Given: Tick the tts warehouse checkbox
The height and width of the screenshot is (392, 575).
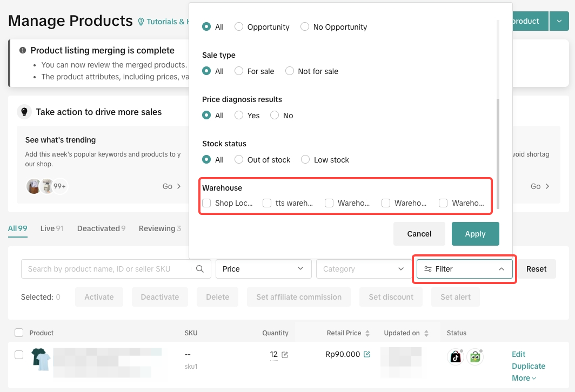Looking at the screenshot, I should (x=267, y=203).
